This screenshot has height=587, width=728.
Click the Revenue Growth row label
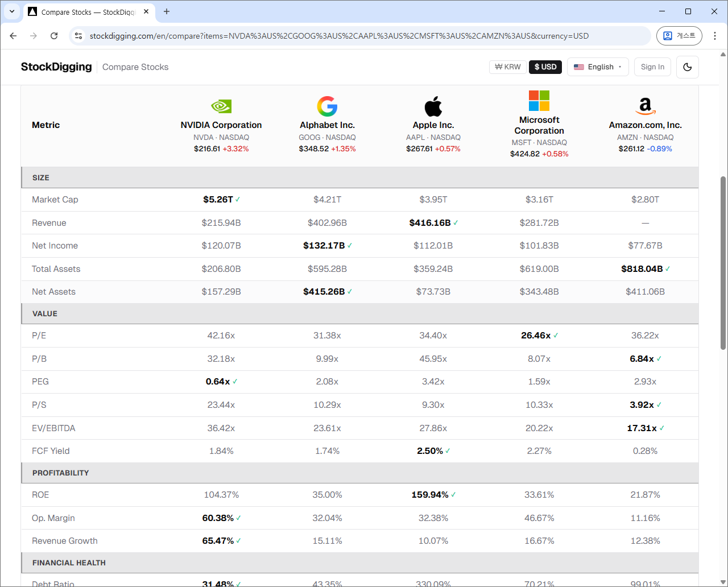(x=65, y=541)
